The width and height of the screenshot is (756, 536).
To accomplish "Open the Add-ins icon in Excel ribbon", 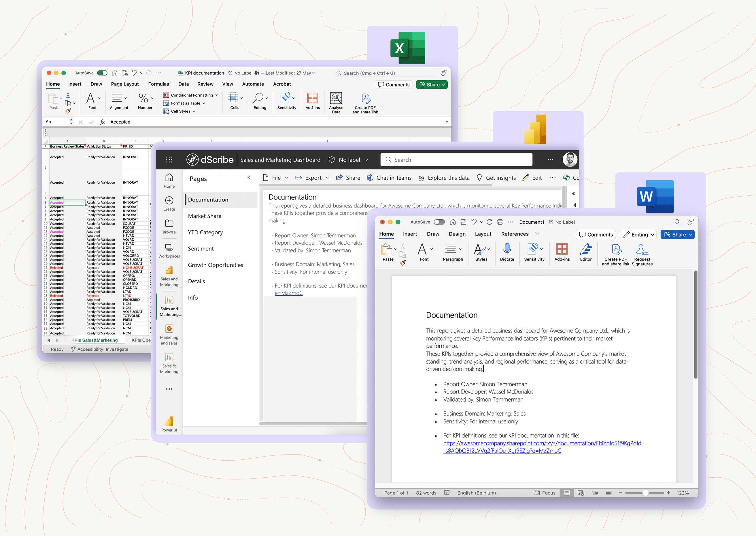I will pyautogui.click(x=312, y=98).
